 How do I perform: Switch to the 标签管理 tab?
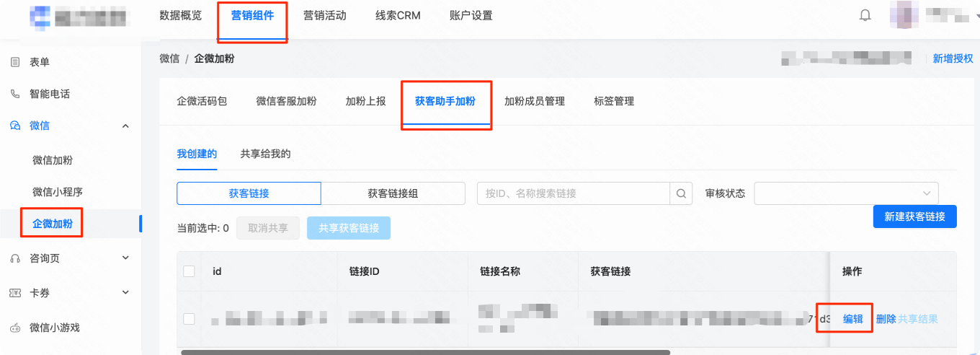pyautogui.click(x=614, y=101)
